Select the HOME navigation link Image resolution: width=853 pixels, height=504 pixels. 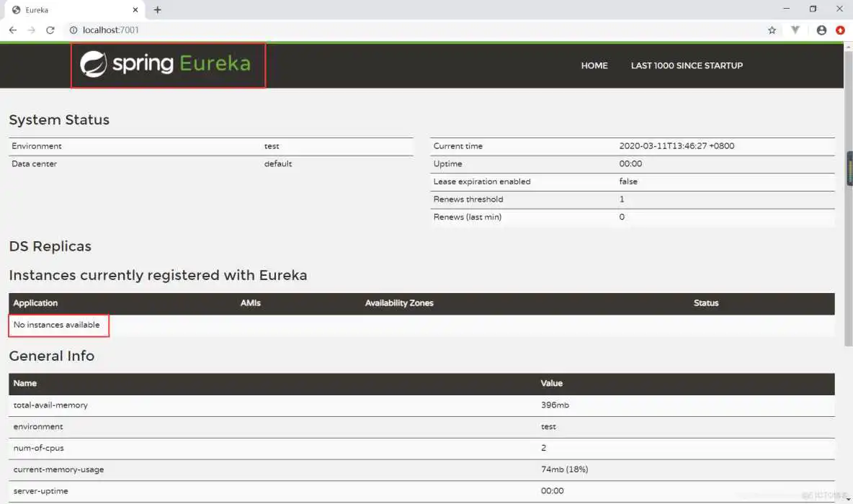[594, 66]
